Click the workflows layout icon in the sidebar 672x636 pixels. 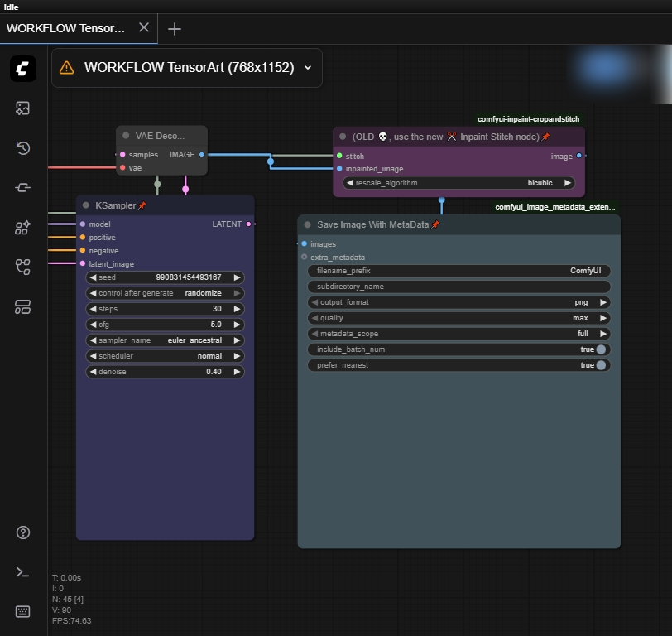[x=22, y=306]
